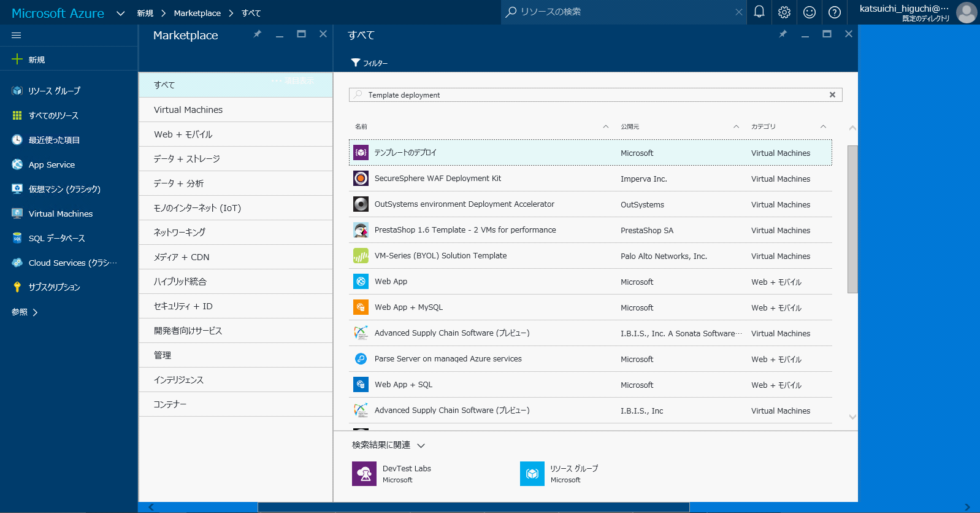Screen dimensions: 980x513
Task: Select セキュリティ + ID category
Action: point(235,306)
